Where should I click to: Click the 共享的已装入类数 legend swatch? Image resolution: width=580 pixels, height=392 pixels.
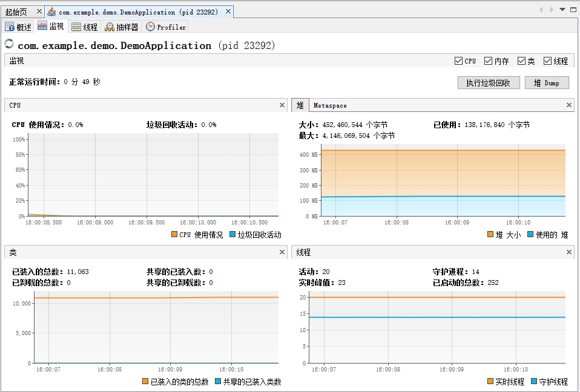click(x=218, y=381)
